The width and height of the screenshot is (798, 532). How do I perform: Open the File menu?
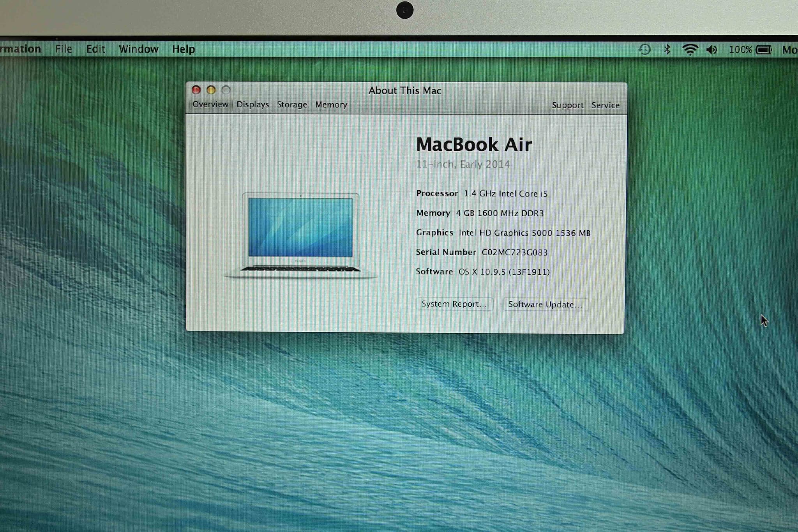click(x=64, y=49)
